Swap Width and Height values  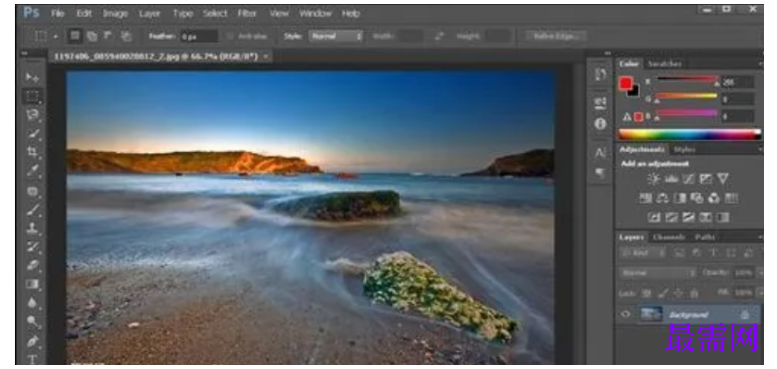click(x=439, y=36)
